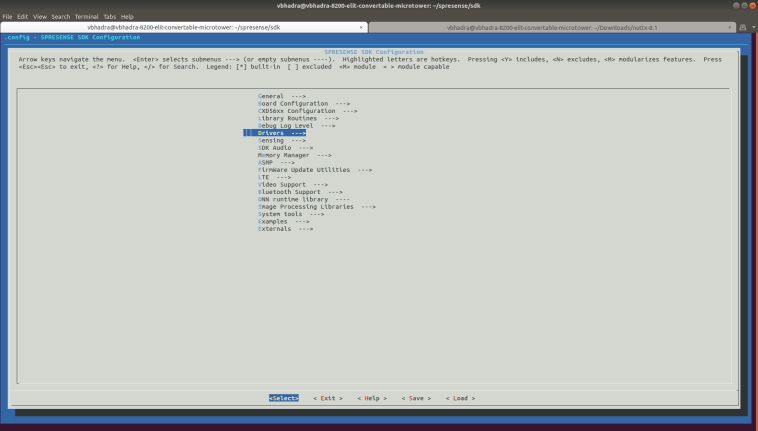Open the Tabs menu

(x=110, y=16)
